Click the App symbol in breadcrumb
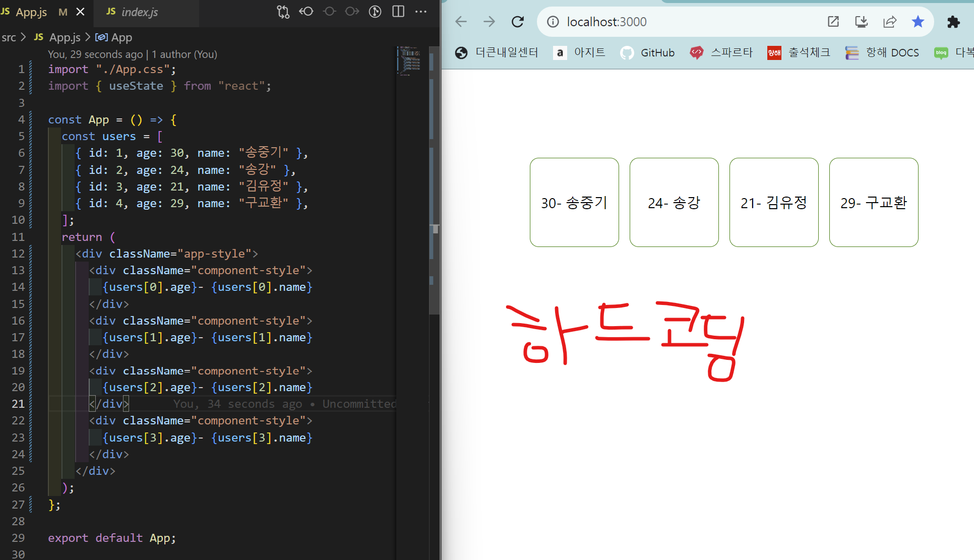 point(121,37)
